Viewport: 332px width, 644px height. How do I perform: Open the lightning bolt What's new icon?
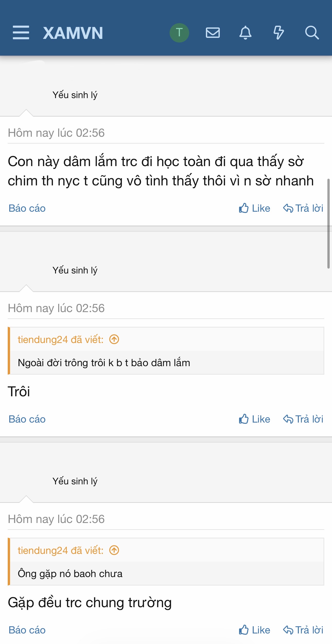pos(278,33)
